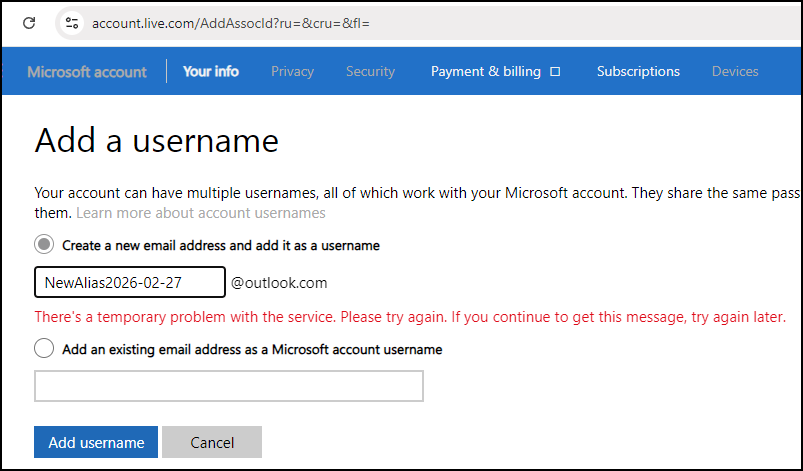Focus the NewAlias2026-02-27 alias field
This screenshot has height=471, width=803.
pyautogui.click(x=130, y=282)
